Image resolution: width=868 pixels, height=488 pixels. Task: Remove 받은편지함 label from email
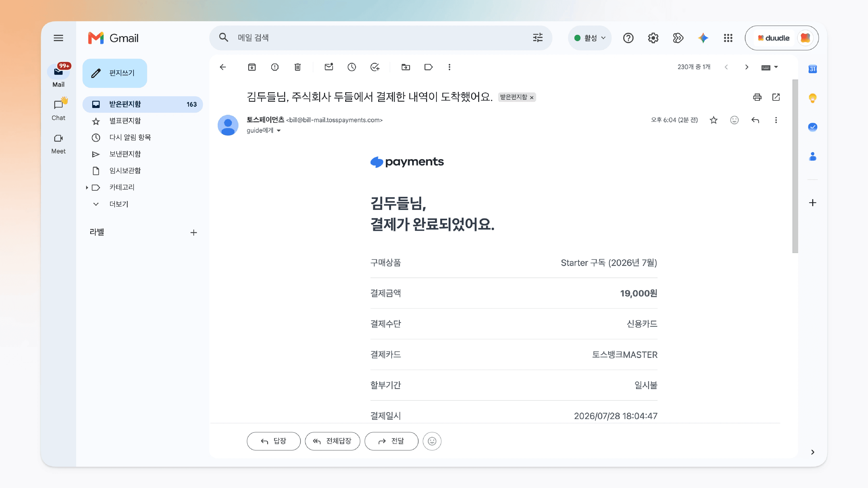click(532, 98)
